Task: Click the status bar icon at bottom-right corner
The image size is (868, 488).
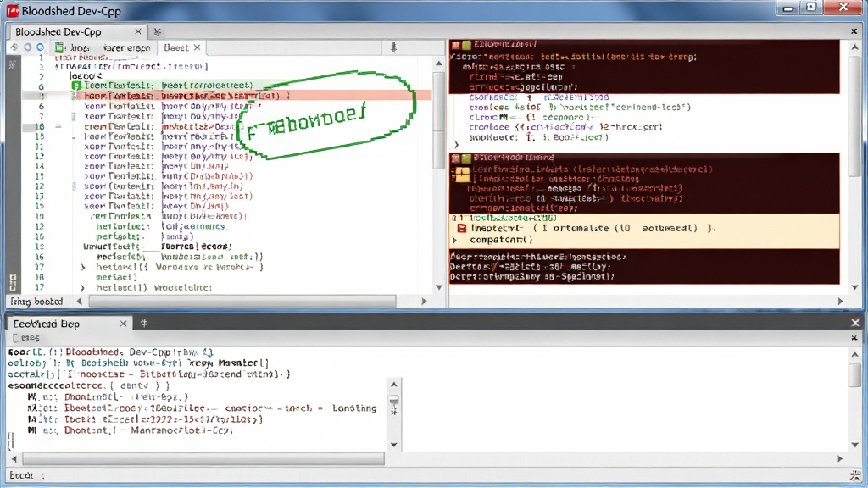Action: point(856,475)
